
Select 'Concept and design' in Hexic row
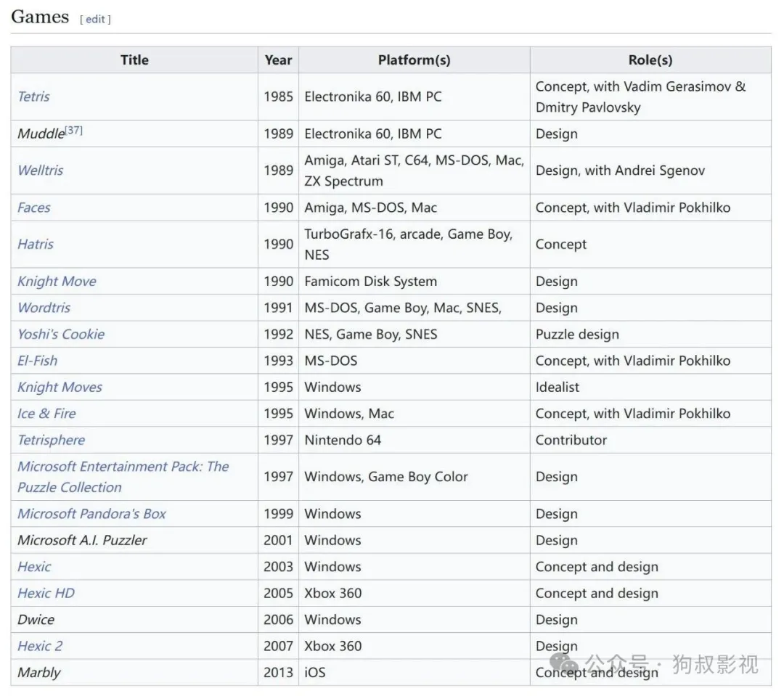coord(597,567)
